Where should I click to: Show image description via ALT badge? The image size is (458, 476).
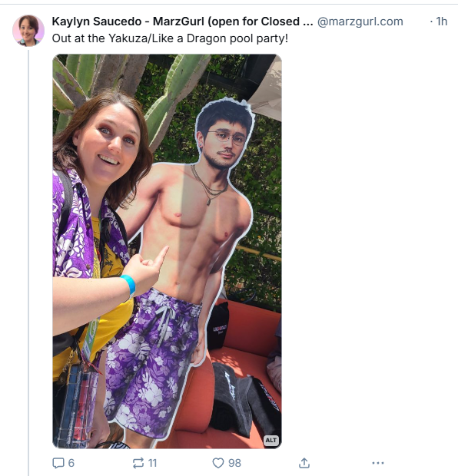click(270, 440)
